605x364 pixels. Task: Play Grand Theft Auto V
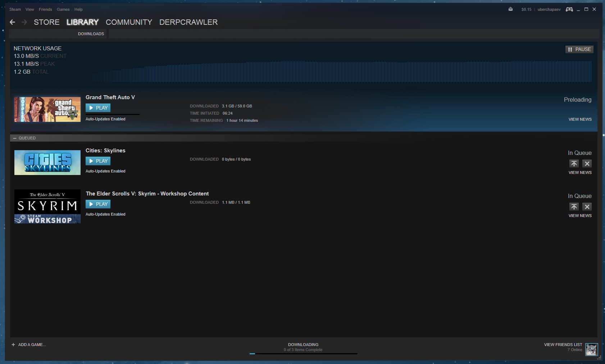98,108
